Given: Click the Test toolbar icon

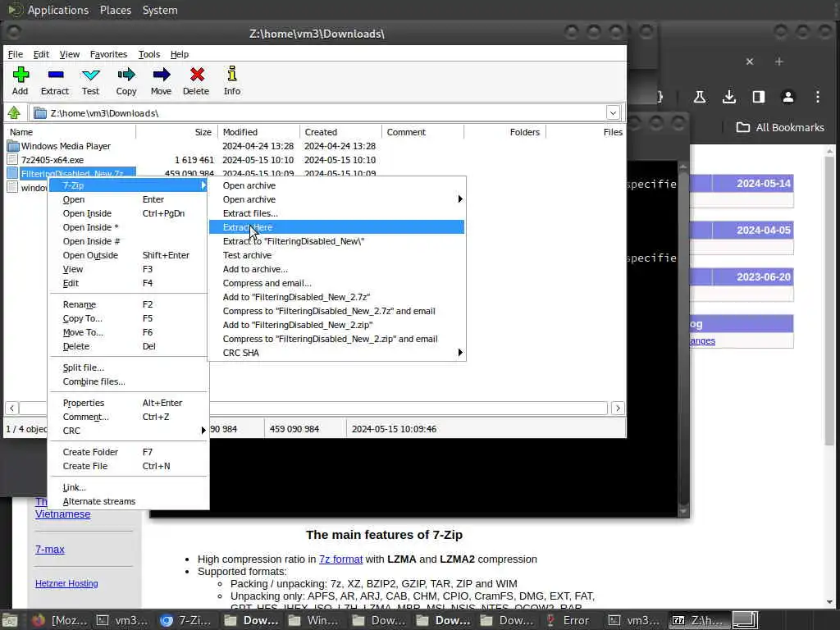Looking at the screenshot, I should [x=90, y=75].
